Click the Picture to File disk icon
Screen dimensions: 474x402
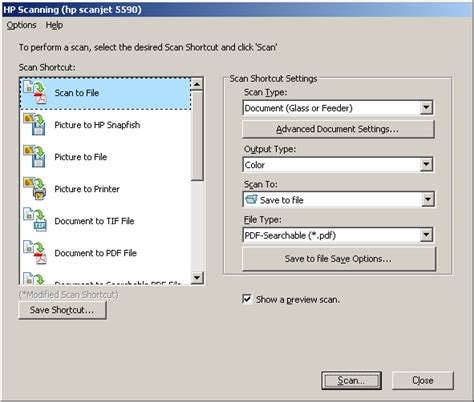pyautogui.click(x=35, y=156)
